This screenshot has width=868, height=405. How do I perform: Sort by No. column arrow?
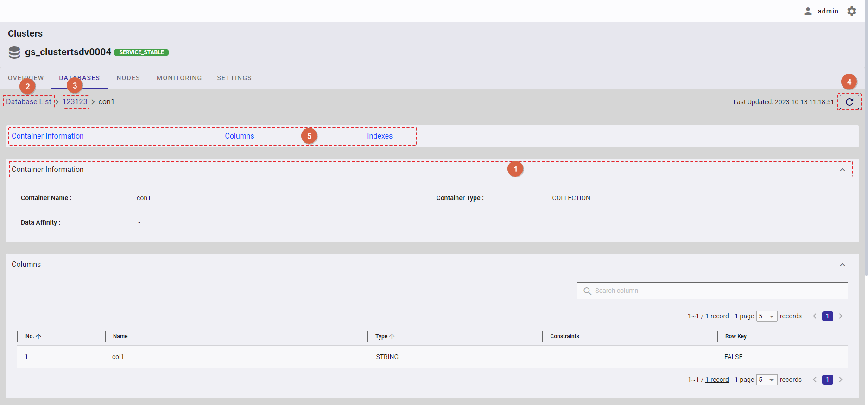[38, 336]
